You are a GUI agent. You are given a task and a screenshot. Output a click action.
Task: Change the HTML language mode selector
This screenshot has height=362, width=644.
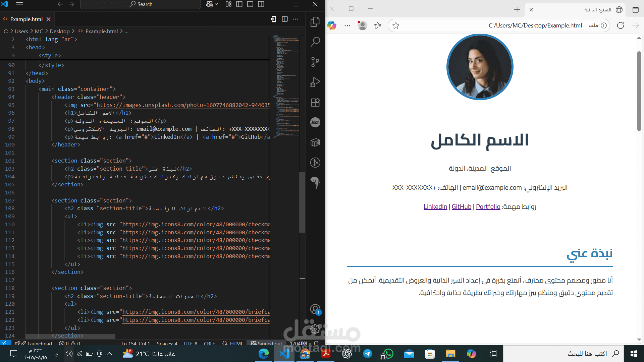pyautogui.click(x=236, y=343)
